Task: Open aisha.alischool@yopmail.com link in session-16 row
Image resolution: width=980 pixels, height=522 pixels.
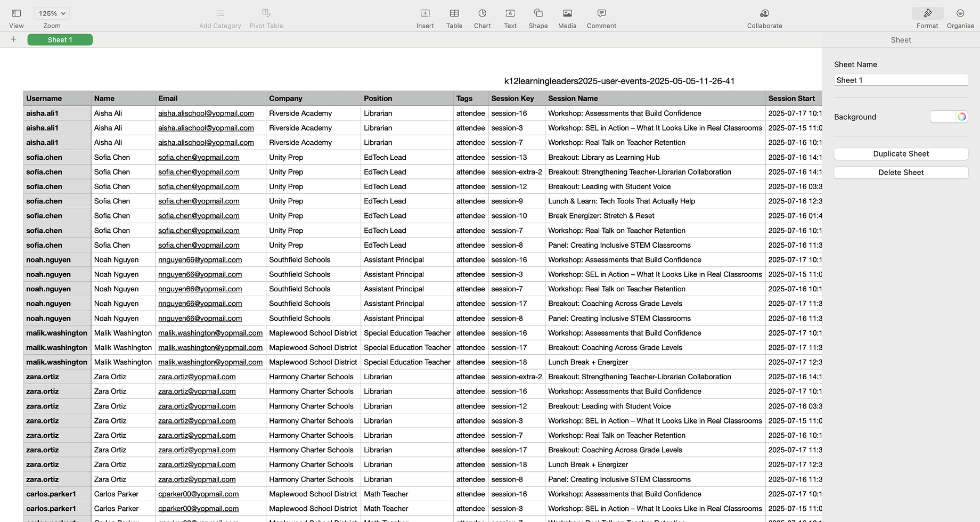Action: point(206,113)
